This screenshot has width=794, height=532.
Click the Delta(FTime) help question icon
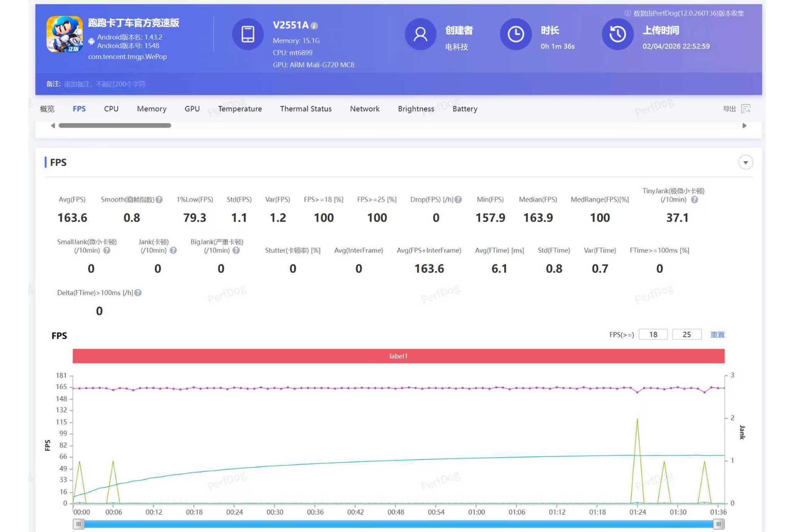point(138,293)
